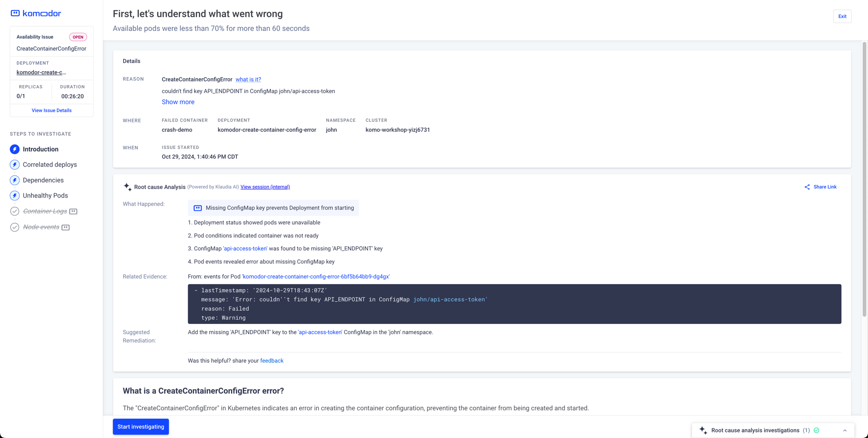Open 'api-access-token' link in Suggested Remediation
The width and height of the screenshot is (868, 438).
(x=320, y=332)
